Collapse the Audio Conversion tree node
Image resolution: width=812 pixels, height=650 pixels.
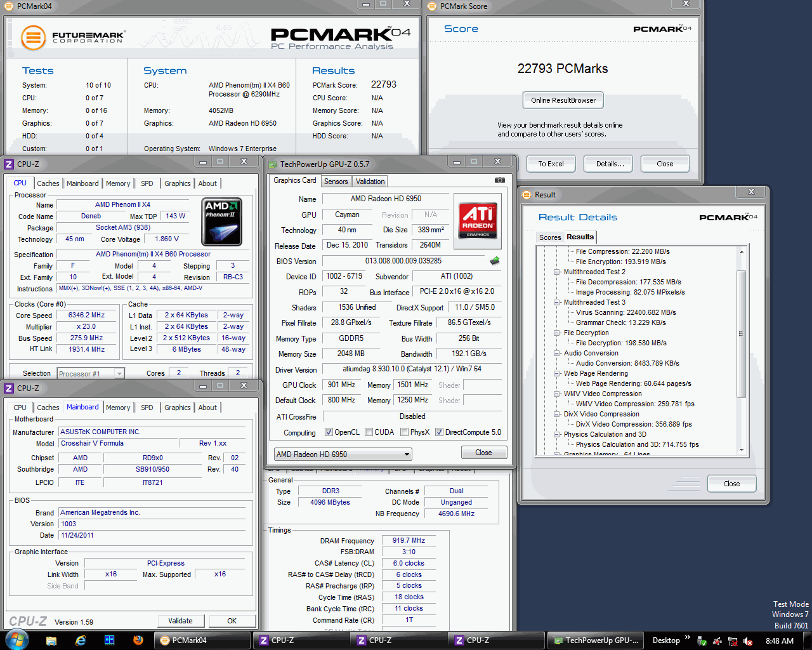[557, 353]
